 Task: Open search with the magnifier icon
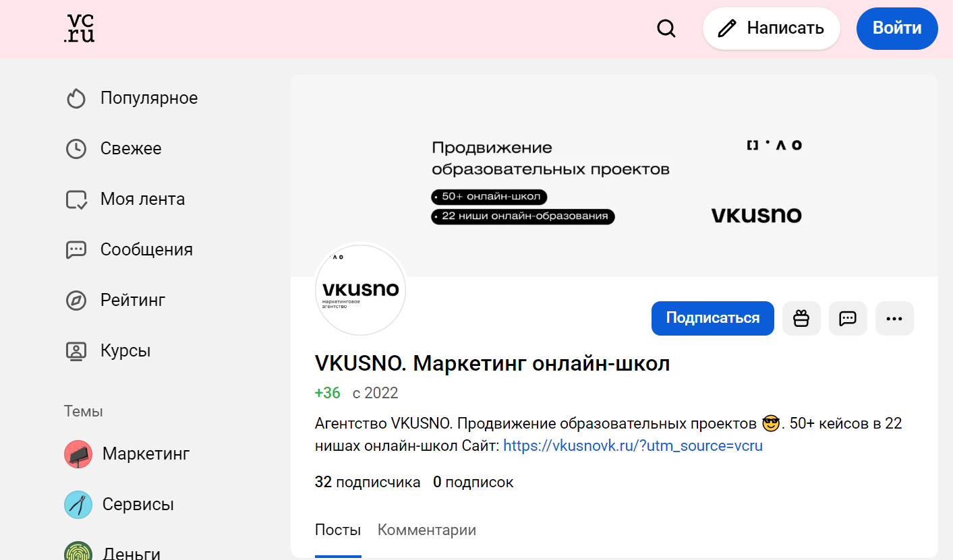[666, 28]
